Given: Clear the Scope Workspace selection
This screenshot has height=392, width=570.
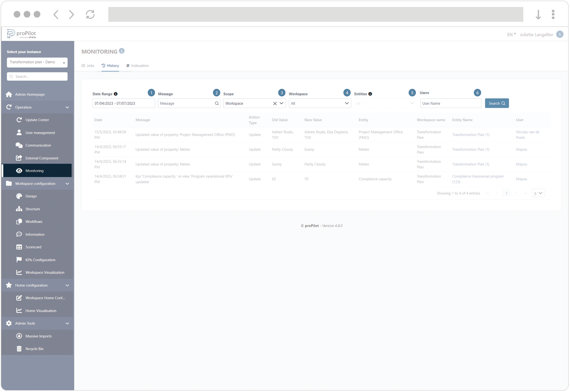Looking at the screenshot, I should [x=275, y=103].
